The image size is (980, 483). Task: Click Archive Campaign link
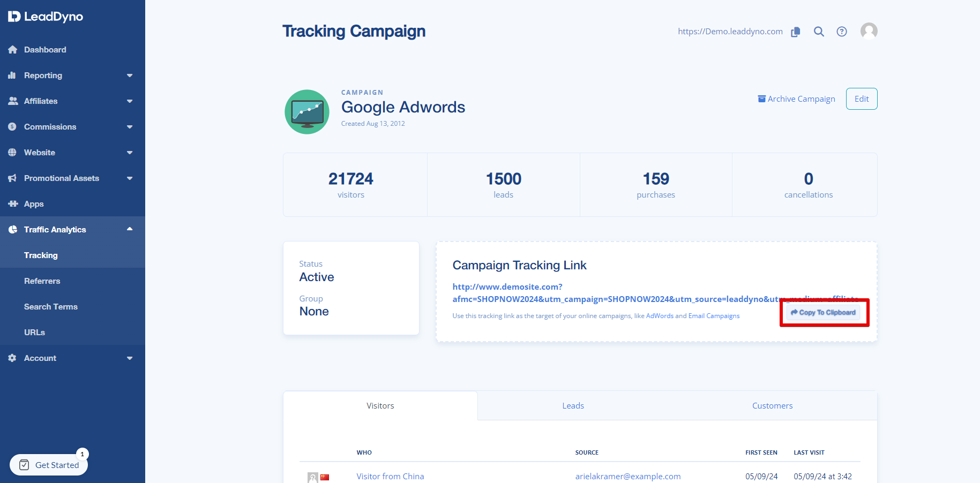796,99
